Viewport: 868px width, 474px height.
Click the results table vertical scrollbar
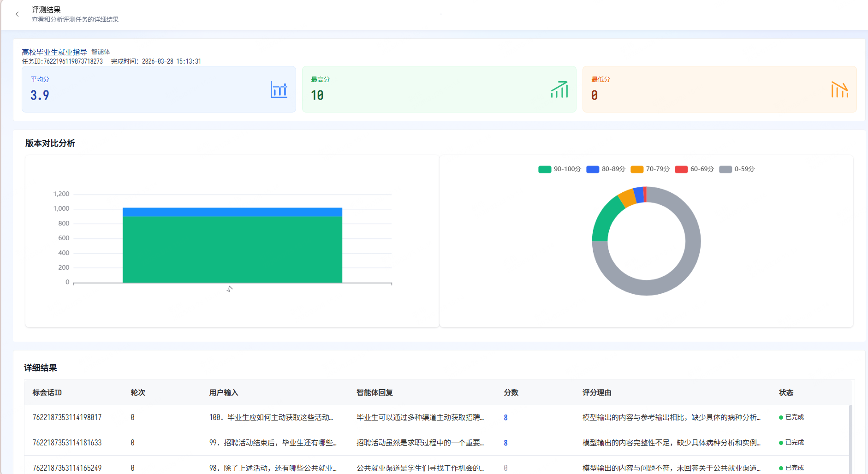click(x=850, y=439)
